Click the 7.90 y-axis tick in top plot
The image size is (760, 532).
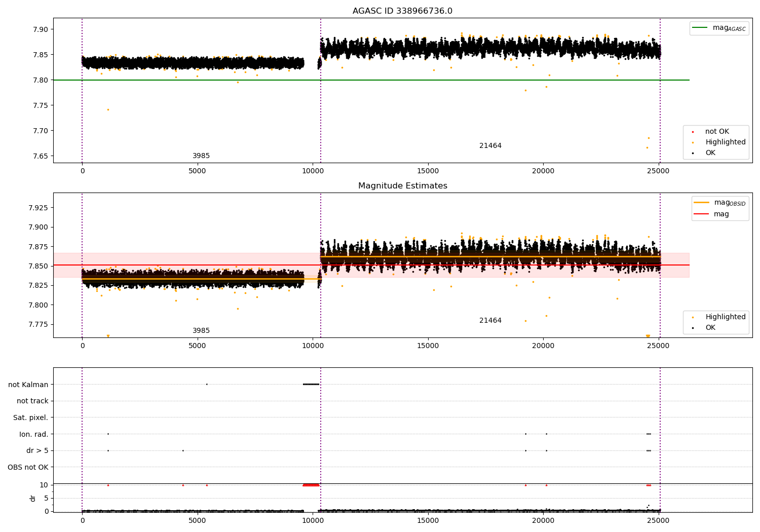point(41,29)
